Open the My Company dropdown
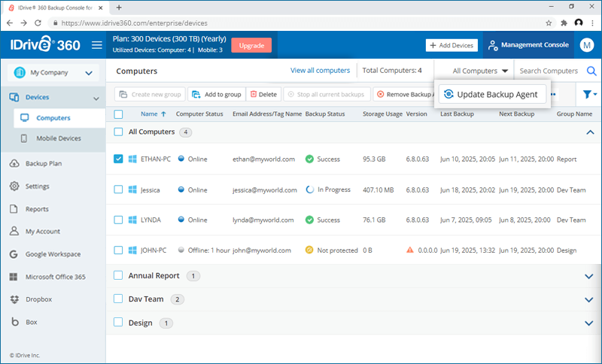 (x=53, y=73)
